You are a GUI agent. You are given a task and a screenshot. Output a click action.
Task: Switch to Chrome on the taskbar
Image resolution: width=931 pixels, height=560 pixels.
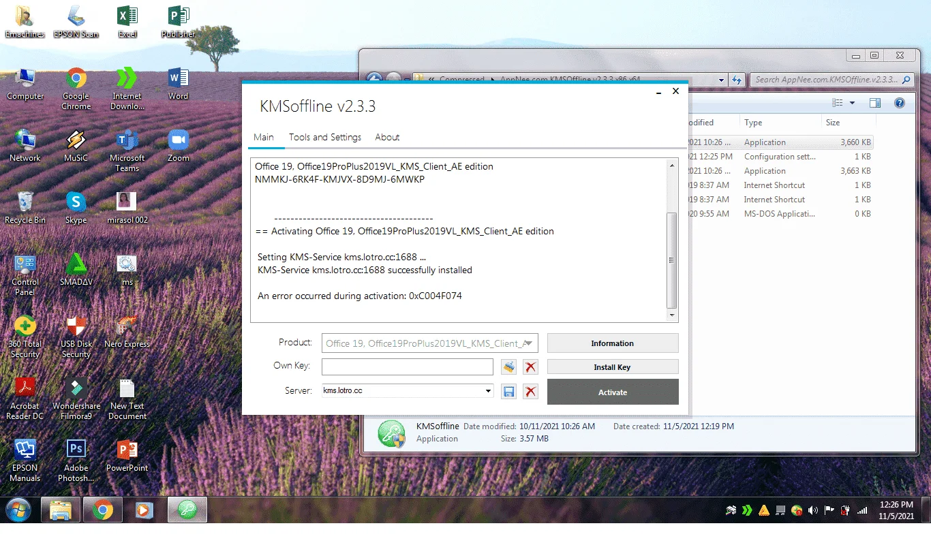[103, 510]
